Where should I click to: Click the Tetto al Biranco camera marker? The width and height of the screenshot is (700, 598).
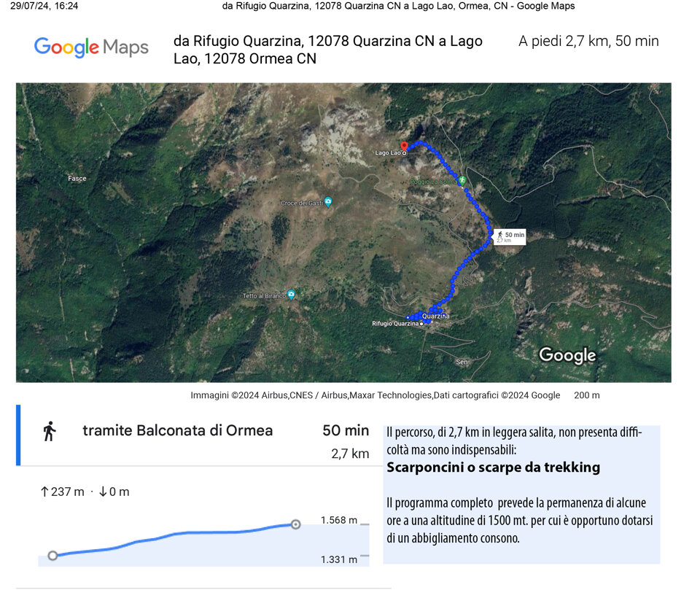(292, 295)
